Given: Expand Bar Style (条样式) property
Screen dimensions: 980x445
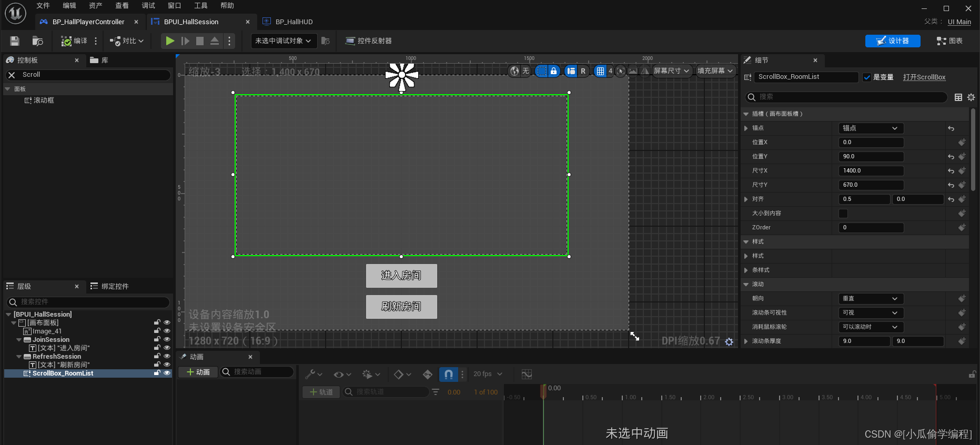Looking at the screenshot, I should (x=746, y=270).
